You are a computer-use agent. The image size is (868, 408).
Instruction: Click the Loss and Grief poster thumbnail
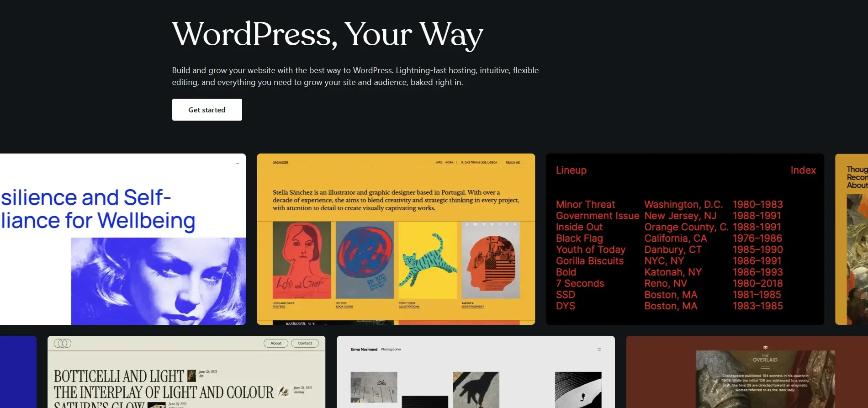click(x=302, y=260)
